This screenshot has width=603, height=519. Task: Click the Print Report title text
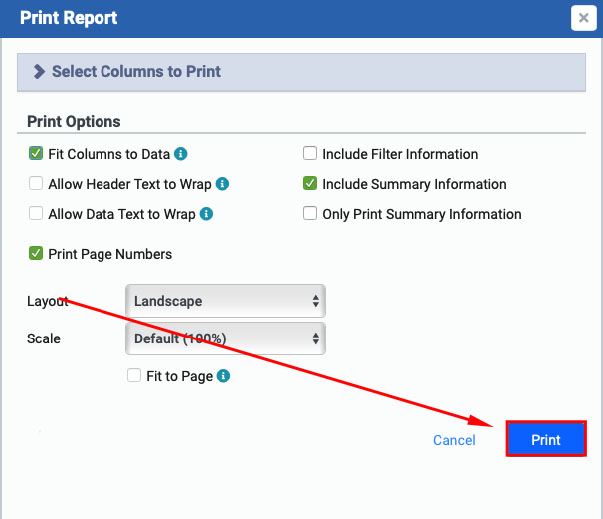(x=68, y=18)
